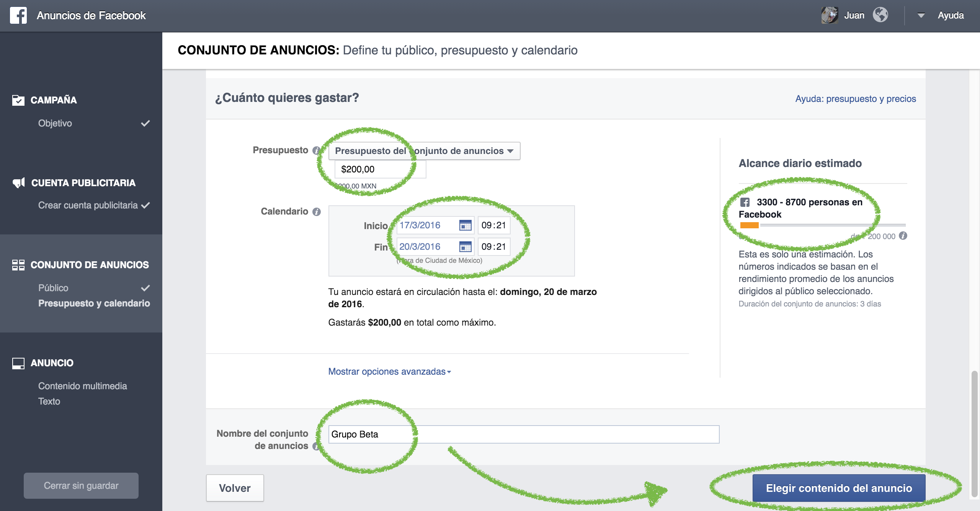Click the Campaña section icon
The width and height of the screenshot is (980, 511).
coord(18,100)
